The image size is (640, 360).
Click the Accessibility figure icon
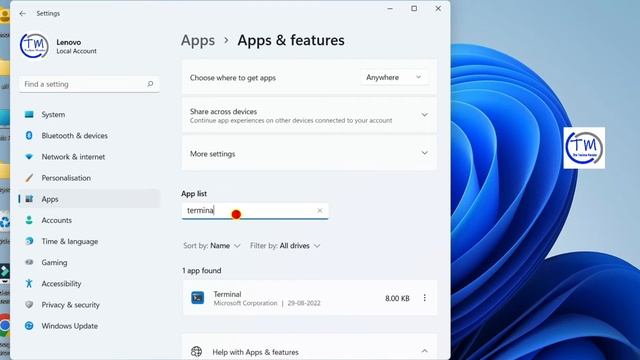(29, 284)
